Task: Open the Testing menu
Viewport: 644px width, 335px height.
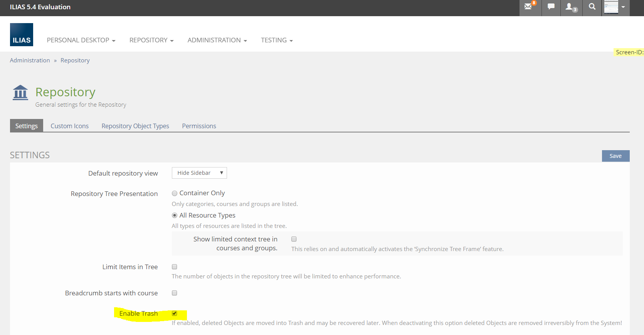Action: (277, 40)
